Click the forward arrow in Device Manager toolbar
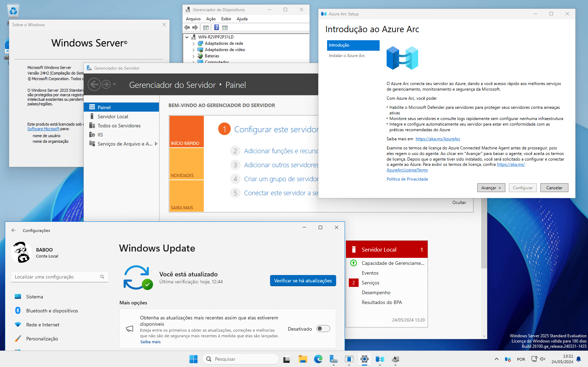588x367 pixels. (x=195, y=28)
